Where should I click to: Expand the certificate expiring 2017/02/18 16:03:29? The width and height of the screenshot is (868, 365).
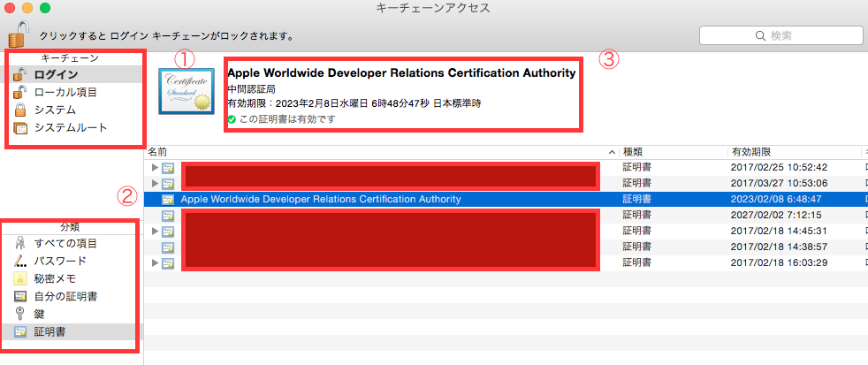(x=155, y=262)
